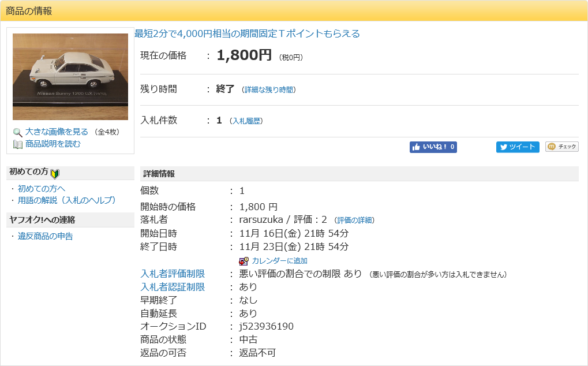Open the Nissan Sunny model car thumbnail

tap(70, 76)
